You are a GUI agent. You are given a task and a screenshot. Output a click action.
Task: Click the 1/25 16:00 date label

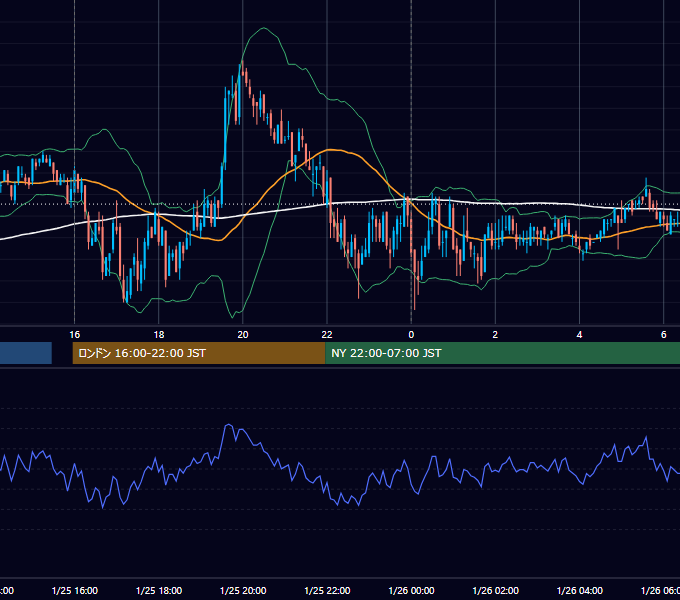click(x=75, y=590)
